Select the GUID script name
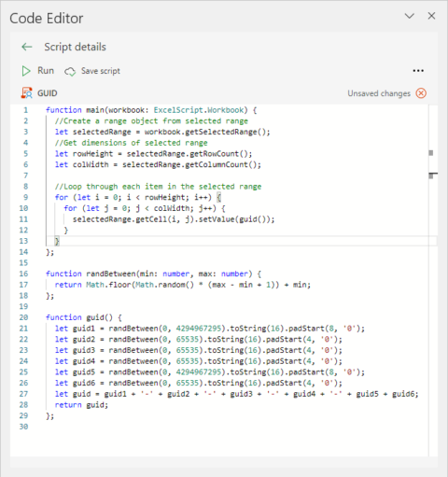This screenshot has height=477, width=448. [x=48, y=93]
